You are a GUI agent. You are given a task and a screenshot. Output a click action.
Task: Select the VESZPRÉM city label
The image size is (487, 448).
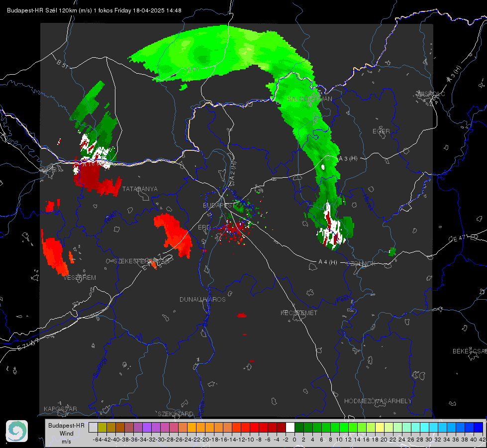tap(80, 278)
